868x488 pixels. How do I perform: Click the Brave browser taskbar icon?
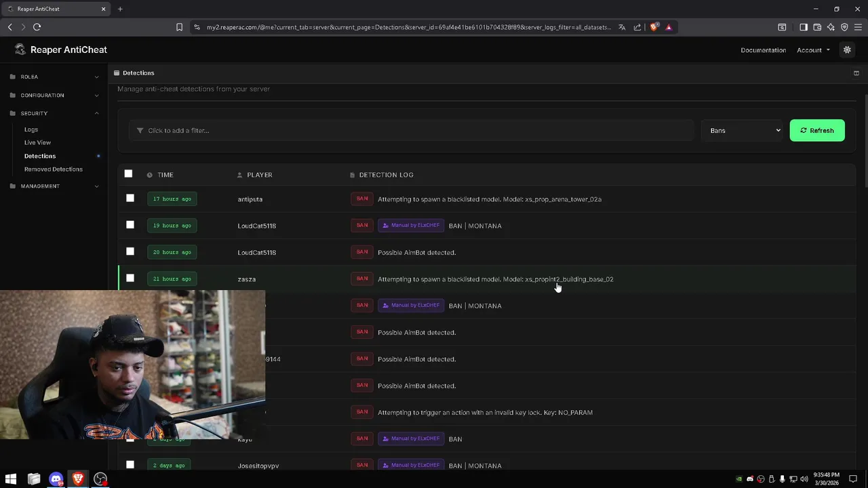click(x=78, y=479)
